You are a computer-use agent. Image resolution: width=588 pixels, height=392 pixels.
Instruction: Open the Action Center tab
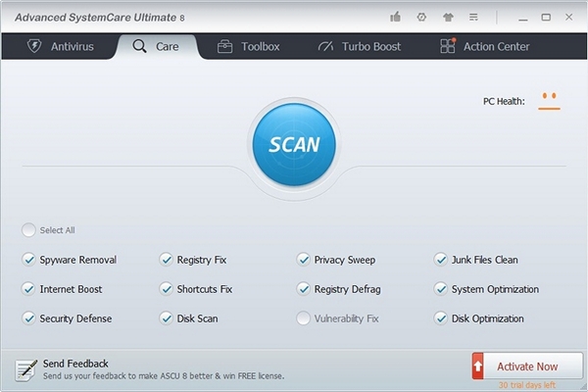(x=484, y=46)
